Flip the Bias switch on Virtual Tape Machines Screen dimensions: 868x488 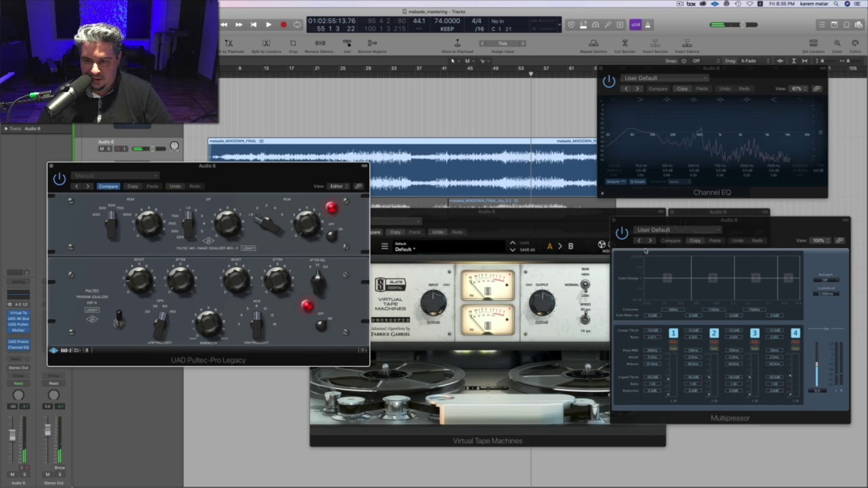click(585, 285)
